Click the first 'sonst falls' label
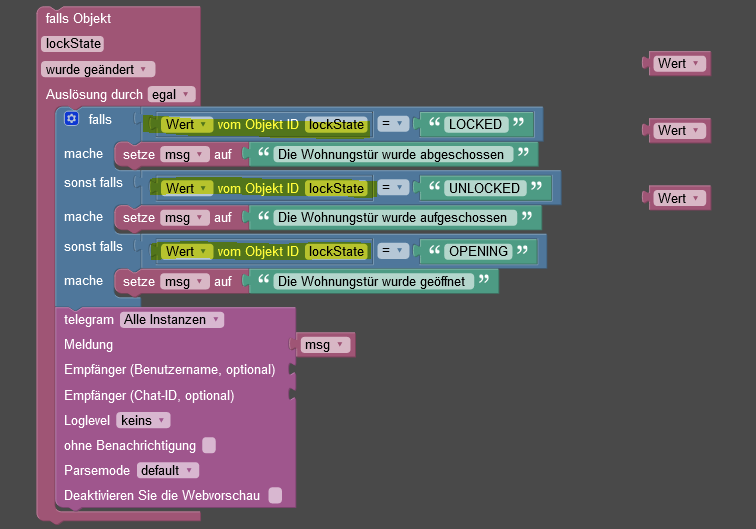Image resolution: width=756 pixels, height=529 pixels. pos(93,183)
